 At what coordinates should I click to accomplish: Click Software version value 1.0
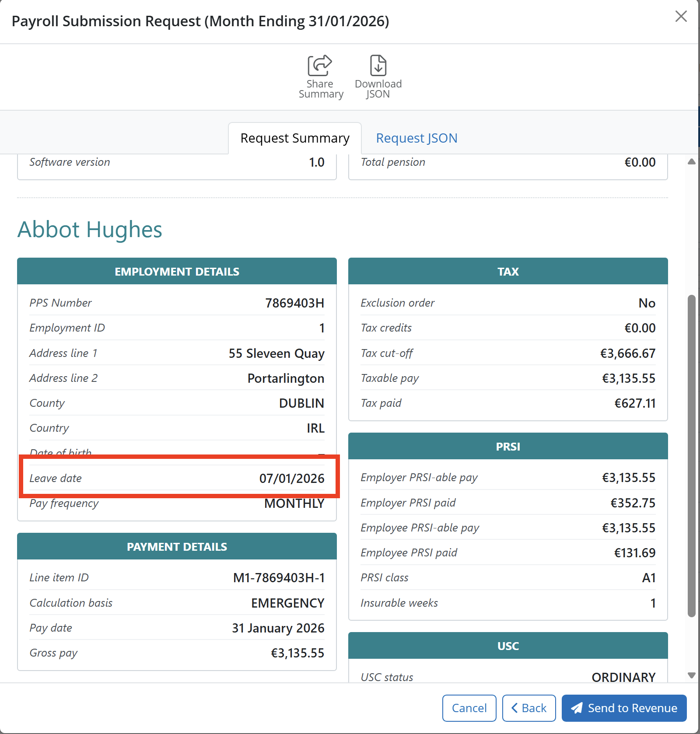(316, 162)
